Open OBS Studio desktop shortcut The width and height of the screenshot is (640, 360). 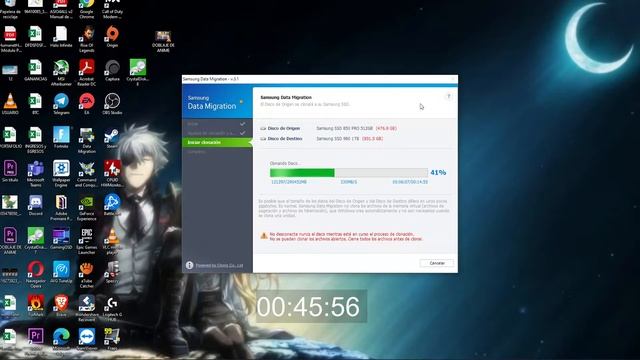(x=112, y=104)
